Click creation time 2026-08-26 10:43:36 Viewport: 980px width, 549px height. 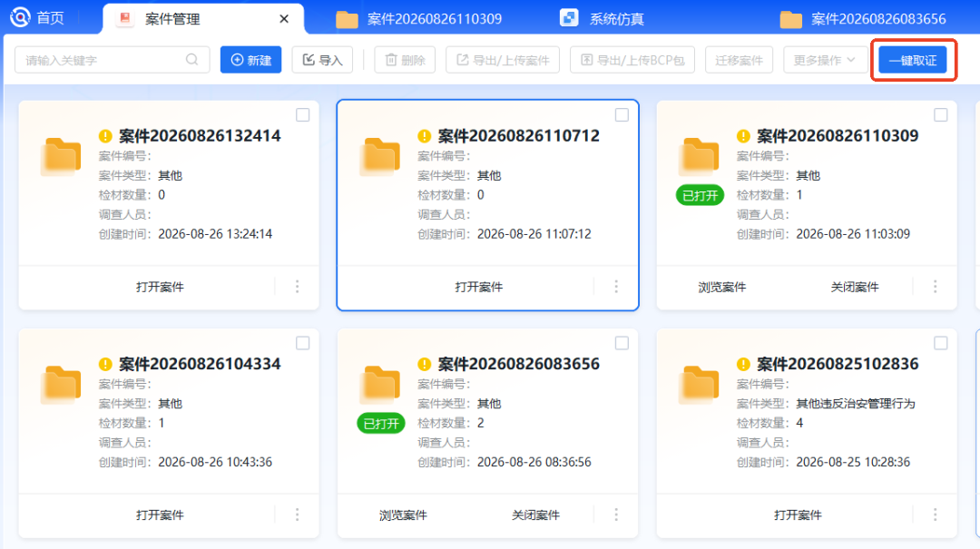(x=215, y=462)
